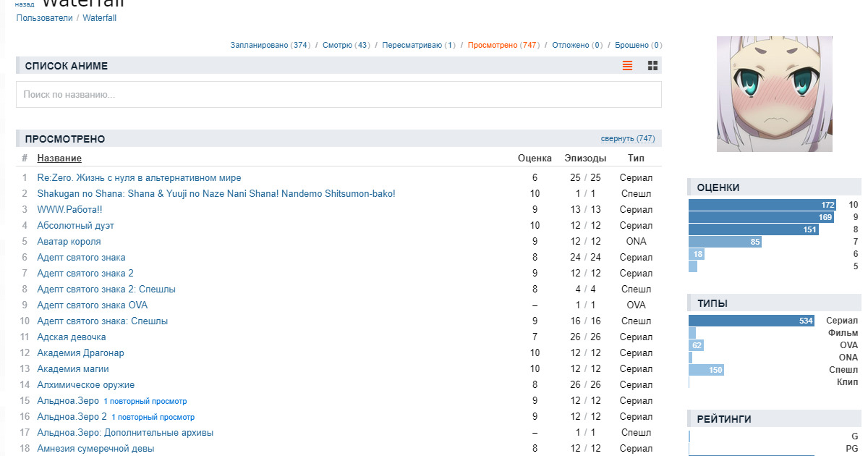
Task: Sort list by Название column
Action: click(x=59, y=159)
